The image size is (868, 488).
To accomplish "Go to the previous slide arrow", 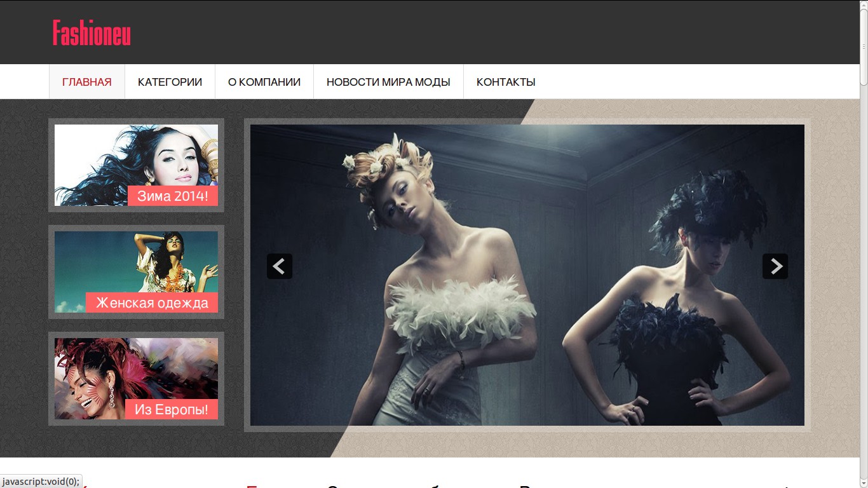I will coord(280,266).
